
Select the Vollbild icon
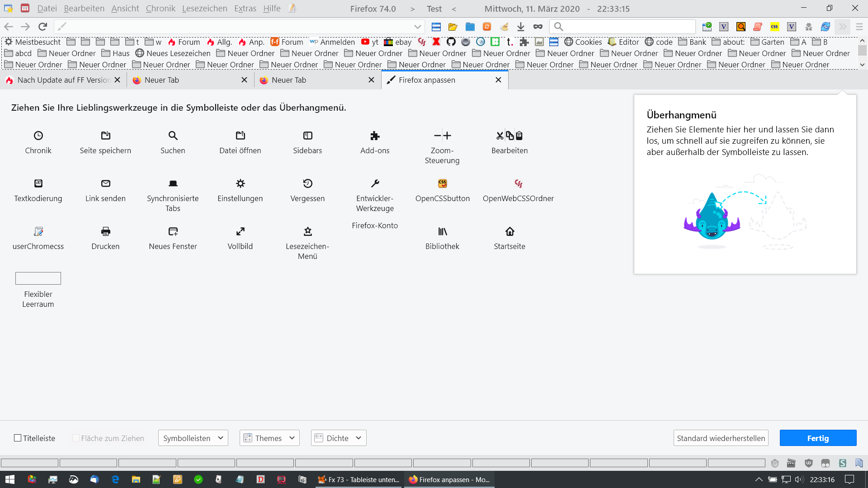(240, 231)
